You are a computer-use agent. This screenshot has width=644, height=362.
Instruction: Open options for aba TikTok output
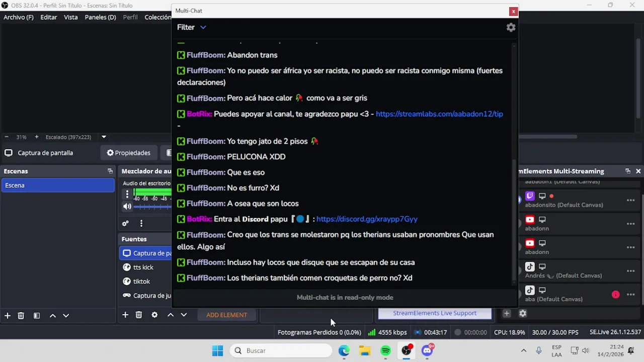click(630, 295)
